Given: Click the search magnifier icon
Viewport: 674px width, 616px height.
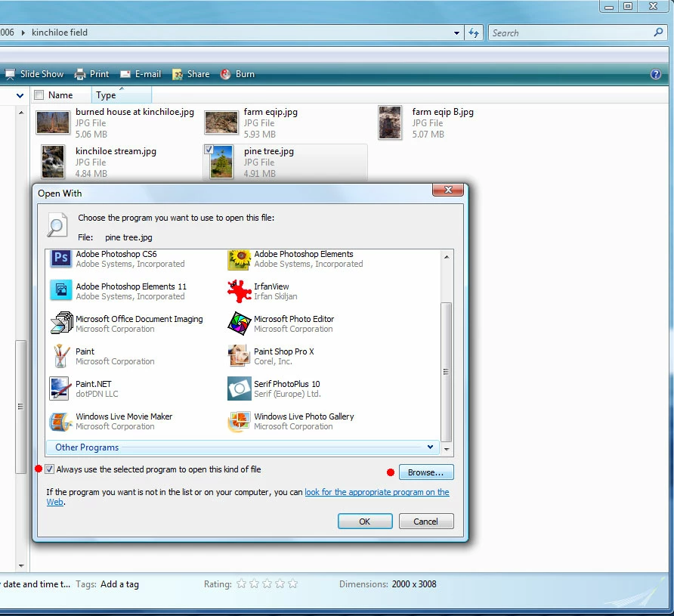Looking at the screenshot, I should [x=658, y=33].
